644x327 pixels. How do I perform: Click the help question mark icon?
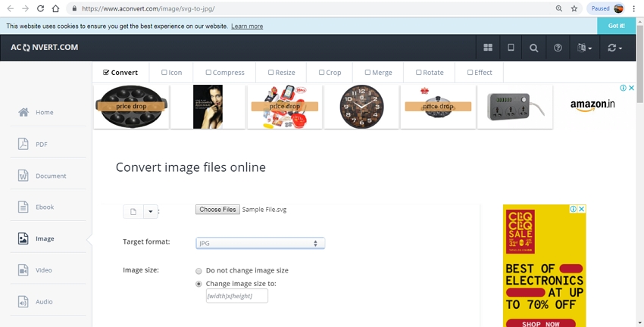click(558, 48)
